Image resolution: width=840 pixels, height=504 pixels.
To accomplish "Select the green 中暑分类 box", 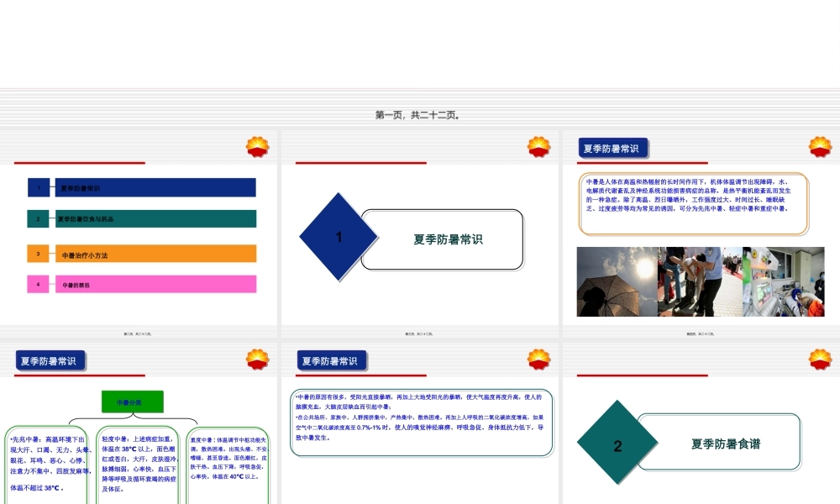I will pyautogui.click(x=131, y=401).
